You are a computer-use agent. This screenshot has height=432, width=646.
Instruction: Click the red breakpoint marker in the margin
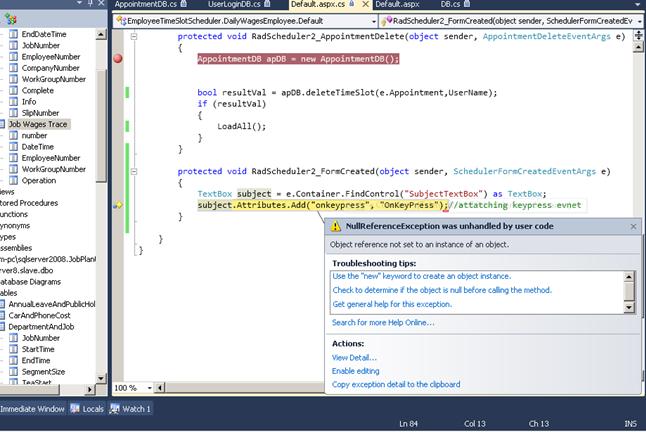(x=118, y=59)
